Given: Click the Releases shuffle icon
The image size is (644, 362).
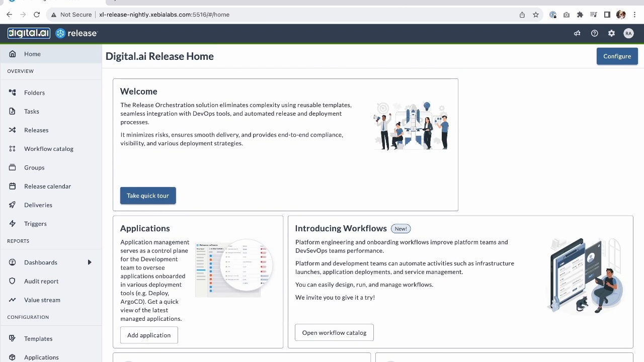Looking at the screenshot, I should tap(13, 130).
